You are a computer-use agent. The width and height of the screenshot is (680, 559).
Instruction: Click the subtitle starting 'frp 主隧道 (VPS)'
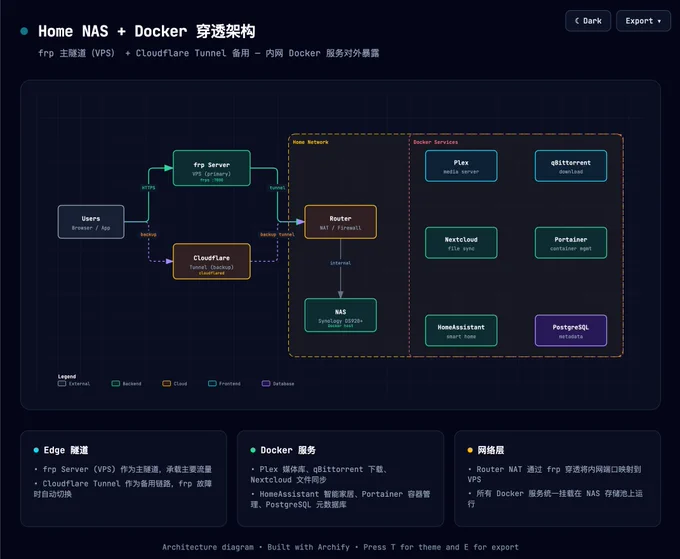point(209,53)
